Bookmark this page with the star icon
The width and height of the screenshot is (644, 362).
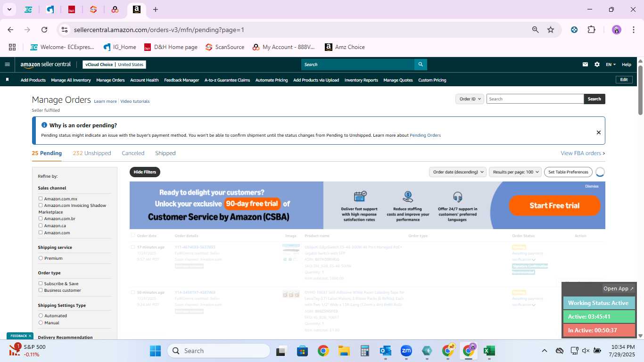tap(551, 30)
